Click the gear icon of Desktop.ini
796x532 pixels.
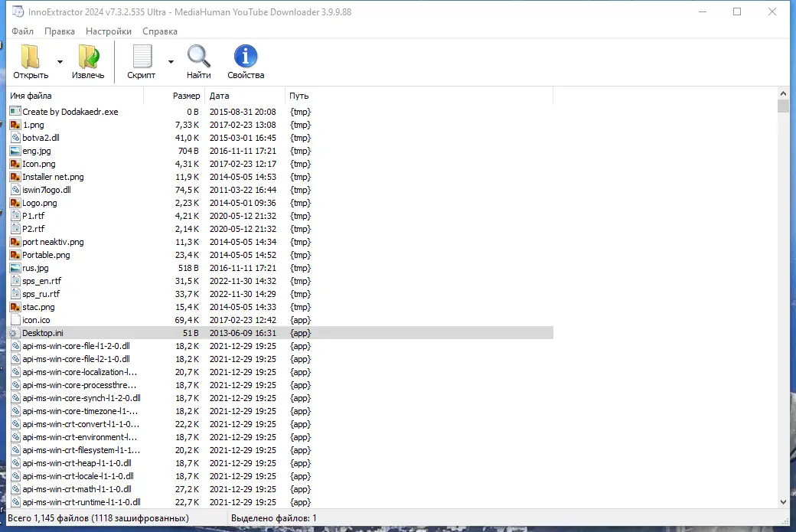tap(15, 333)
